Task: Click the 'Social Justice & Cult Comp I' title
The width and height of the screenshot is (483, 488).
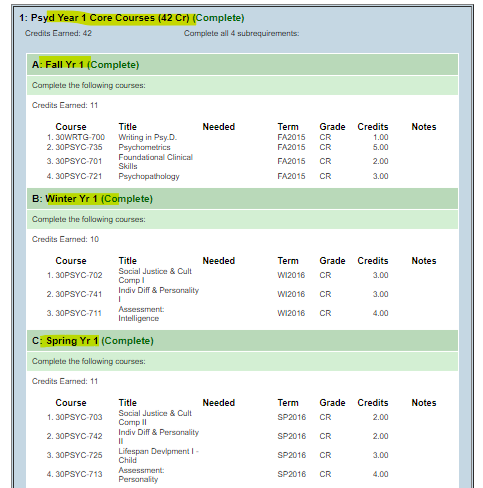Action: 155,276
